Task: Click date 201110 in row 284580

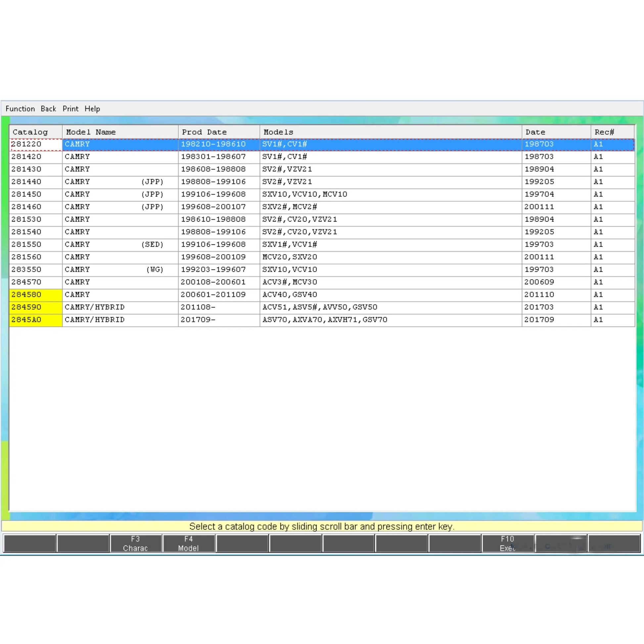Action: [x=539, y=295]
